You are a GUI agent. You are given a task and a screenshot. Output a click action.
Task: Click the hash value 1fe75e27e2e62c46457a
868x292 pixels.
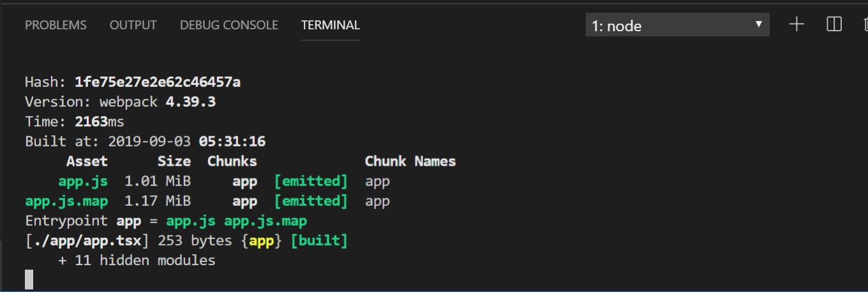point(158,82)
